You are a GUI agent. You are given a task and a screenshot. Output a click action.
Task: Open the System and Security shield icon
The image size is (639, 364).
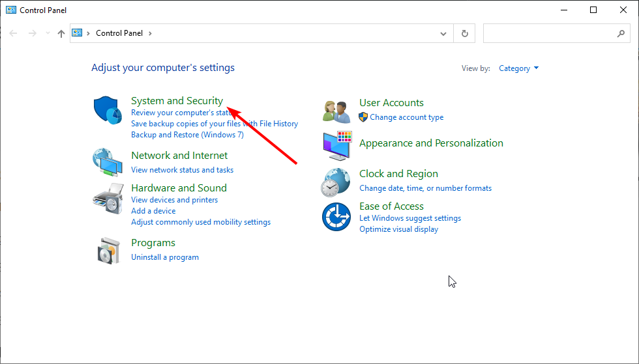108,110
